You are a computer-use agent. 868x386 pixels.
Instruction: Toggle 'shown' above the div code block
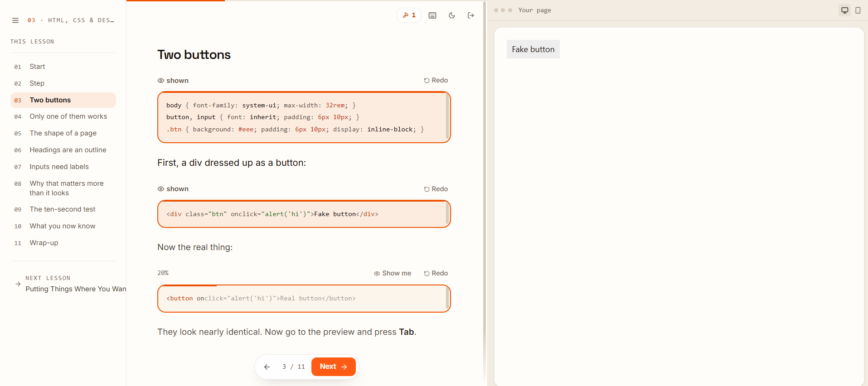(x=173, y=189)
